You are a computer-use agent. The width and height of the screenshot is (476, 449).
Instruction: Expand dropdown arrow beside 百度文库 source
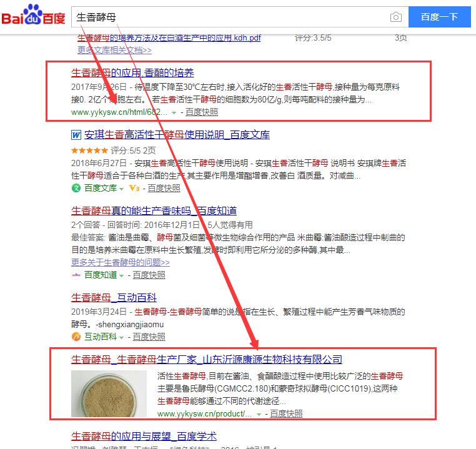(x=121, y=189)
